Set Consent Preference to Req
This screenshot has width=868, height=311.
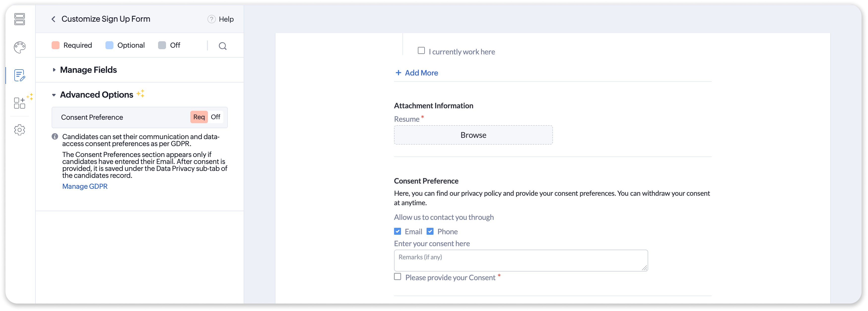pyautogui.click(x=199, y=117)
